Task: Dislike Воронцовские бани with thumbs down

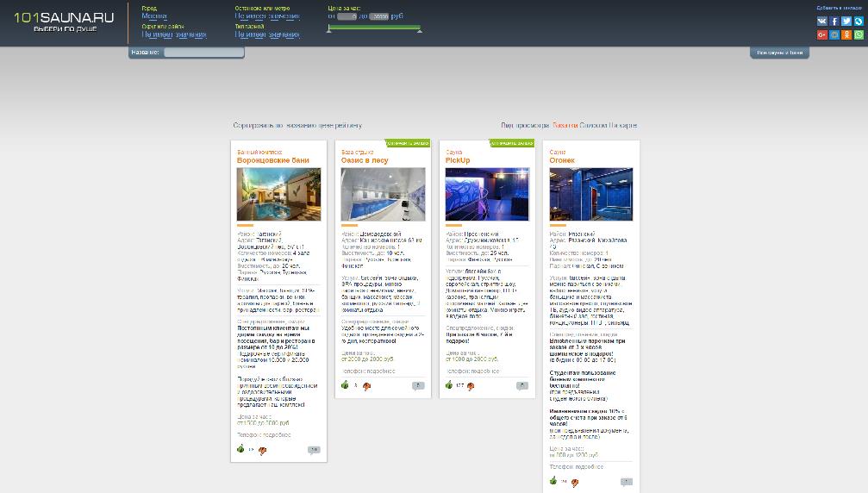Action: [x=262, y=451]
